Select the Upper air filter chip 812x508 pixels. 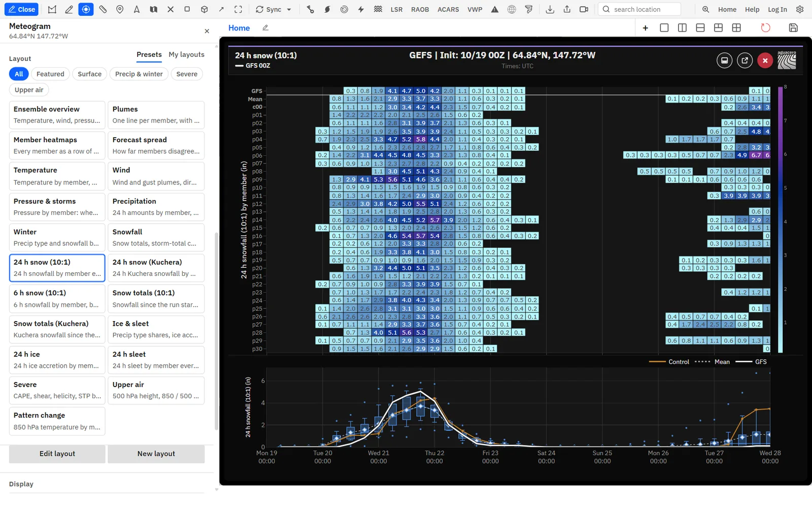tap(29, 90)
